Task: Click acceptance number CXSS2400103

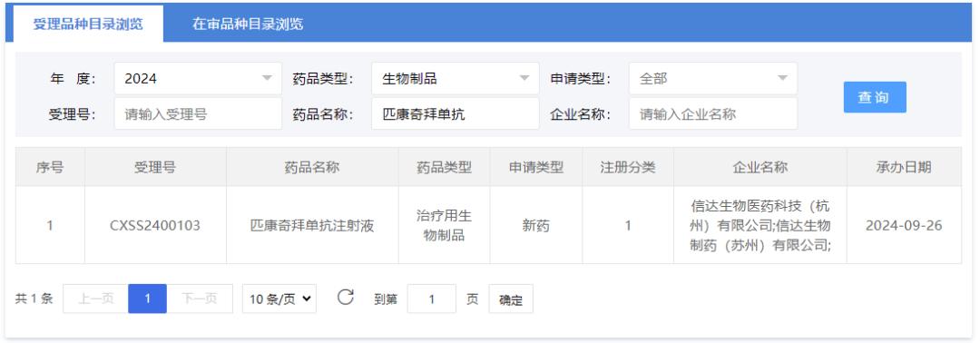Action: click(155, 226)
